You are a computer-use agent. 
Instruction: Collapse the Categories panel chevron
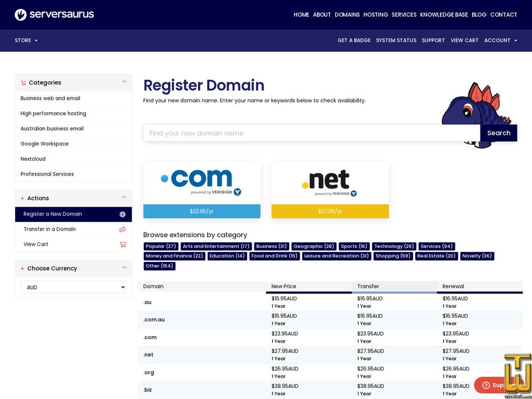coord(124,82)
